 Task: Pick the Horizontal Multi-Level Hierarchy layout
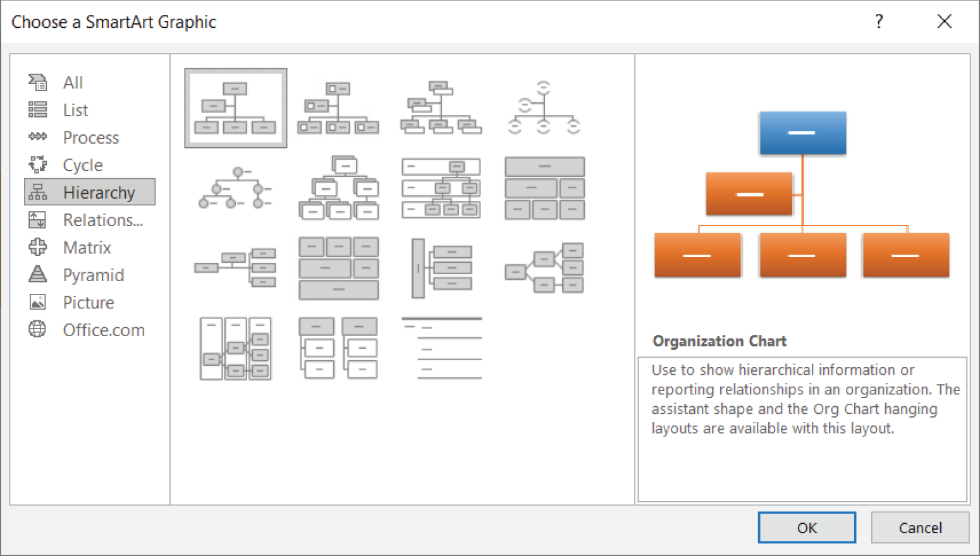441,268
